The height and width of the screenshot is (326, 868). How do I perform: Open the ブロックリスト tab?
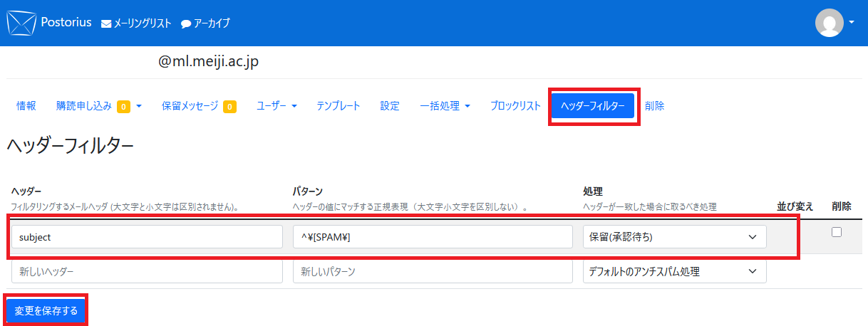(x=515, y=106)
